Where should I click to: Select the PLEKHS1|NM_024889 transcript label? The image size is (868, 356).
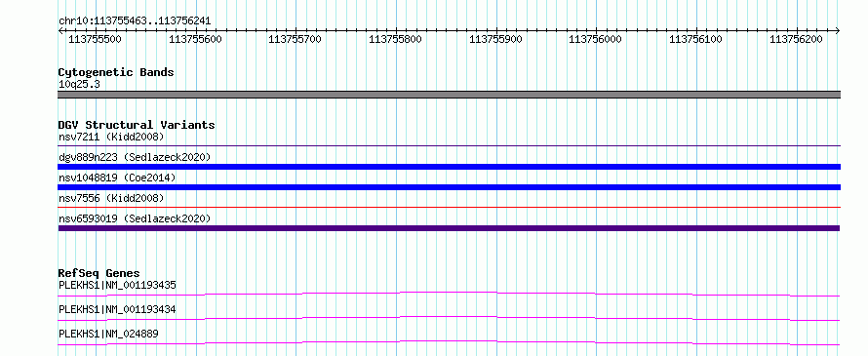tap(108, 335)
